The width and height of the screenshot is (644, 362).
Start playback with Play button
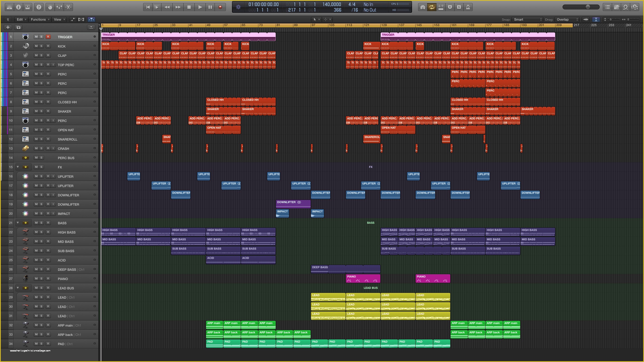coord(200,7)
